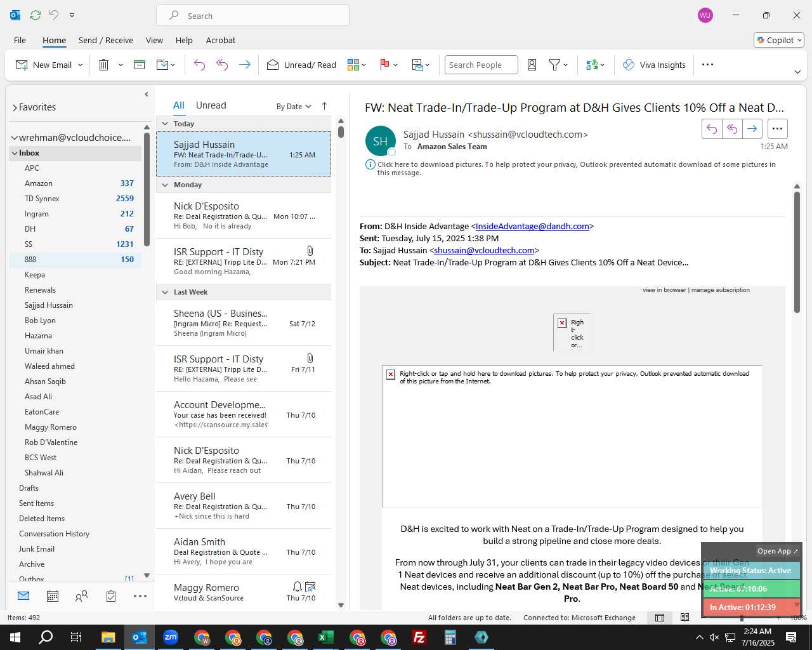Click ribbon Reply arrow icon
The width and height of the screenshot is (812, 650).
pyautogui.click(x=199, y=65)
